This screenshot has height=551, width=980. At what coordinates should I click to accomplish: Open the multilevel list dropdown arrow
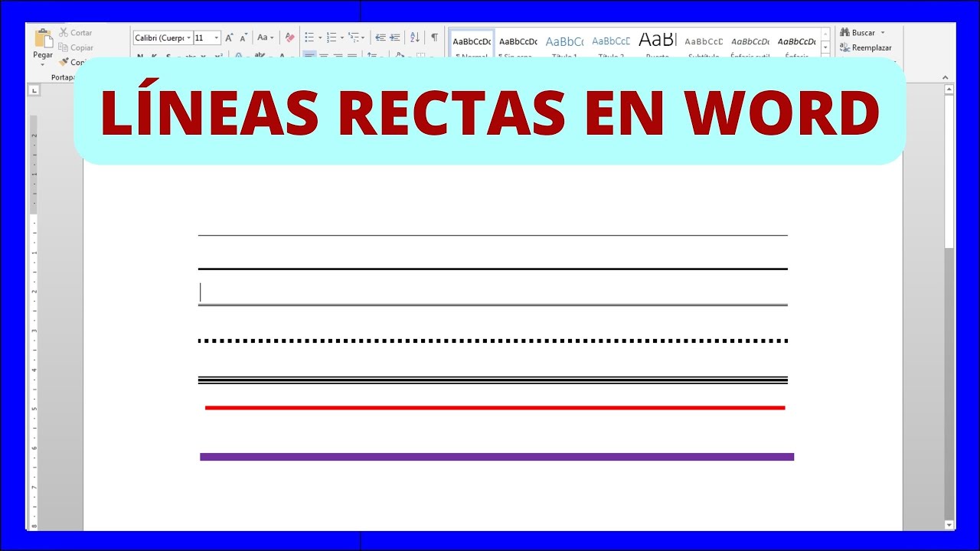[x=363, y=37]
